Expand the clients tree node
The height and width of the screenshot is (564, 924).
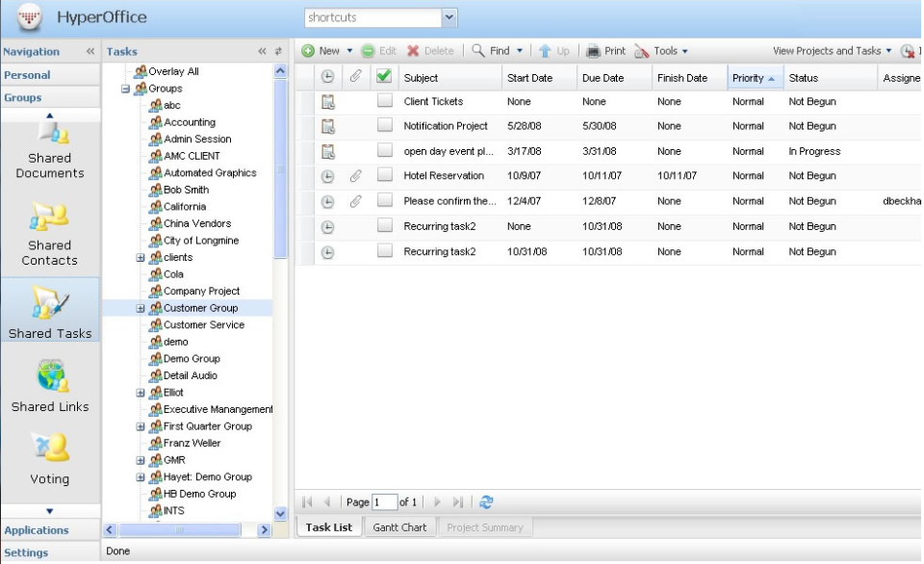[x=141, y=258]
